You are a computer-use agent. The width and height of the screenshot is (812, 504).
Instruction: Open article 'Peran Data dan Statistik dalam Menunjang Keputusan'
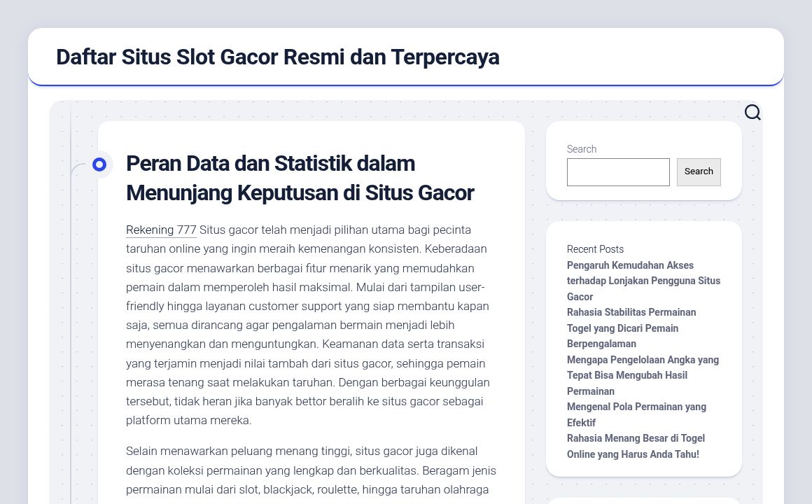pyautogui.click(x=300, y=178)
